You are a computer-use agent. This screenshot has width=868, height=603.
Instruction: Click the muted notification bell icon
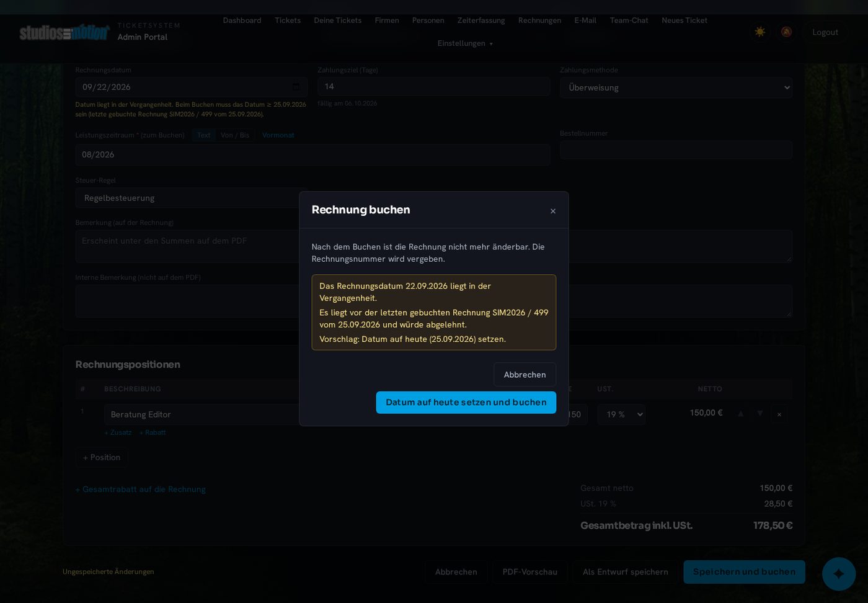pos(786,32)
